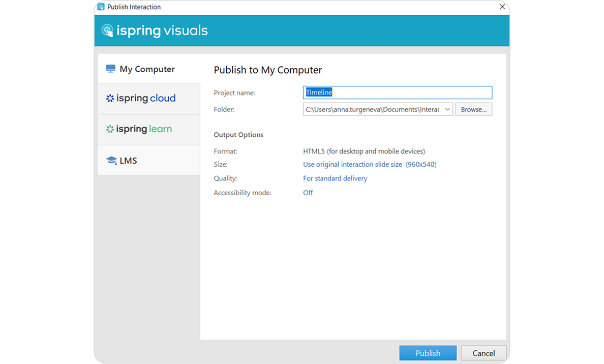Screen dimensions: 604x364
Task: Click the graduation cap LMS icon
Action: tap(111, 161)
